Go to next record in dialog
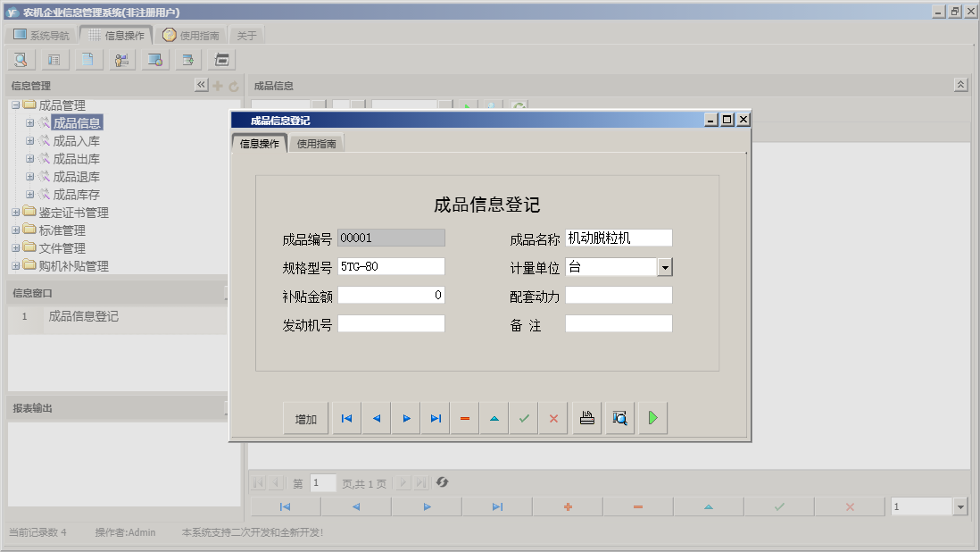 click(x=406, y=418)
